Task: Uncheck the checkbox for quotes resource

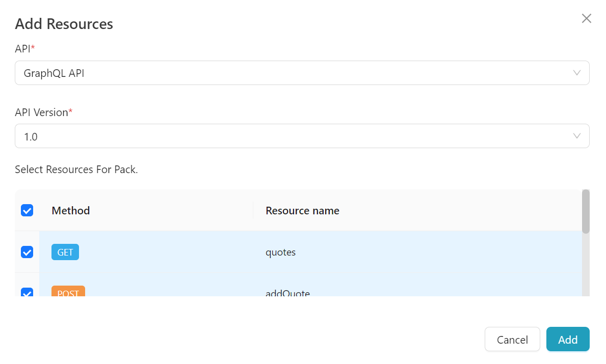Action: point(27,252)
